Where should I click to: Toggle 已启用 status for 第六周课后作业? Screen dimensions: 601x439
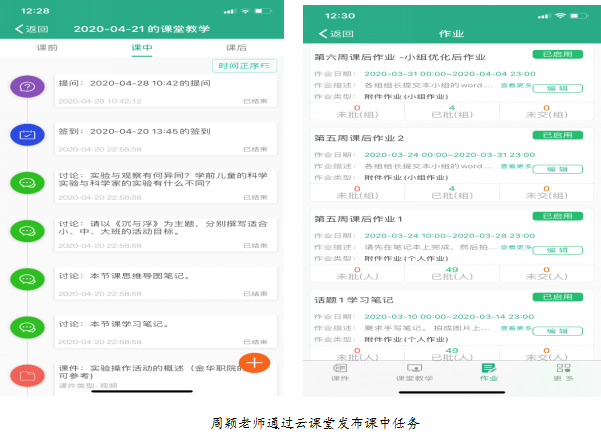coord(557,55)
